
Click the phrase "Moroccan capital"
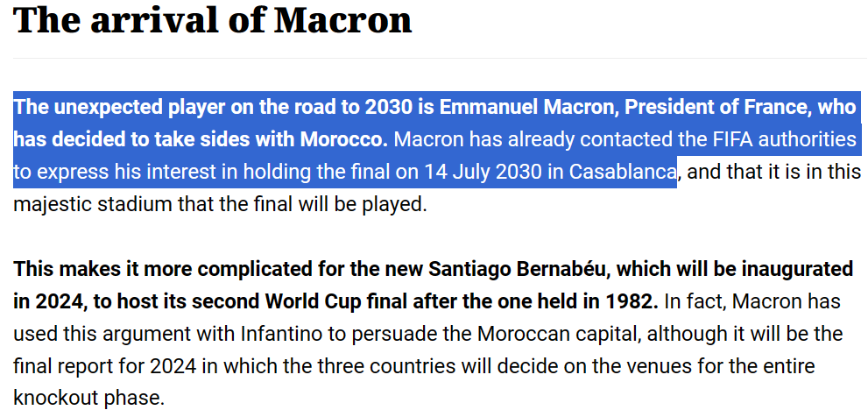coord(559,336)
